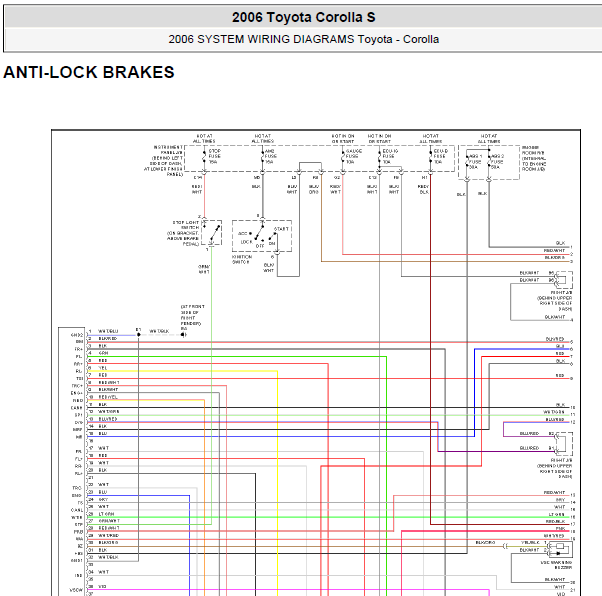Click the ECU-B FUSE label
The image size is (602, 596).
[440, 156]
